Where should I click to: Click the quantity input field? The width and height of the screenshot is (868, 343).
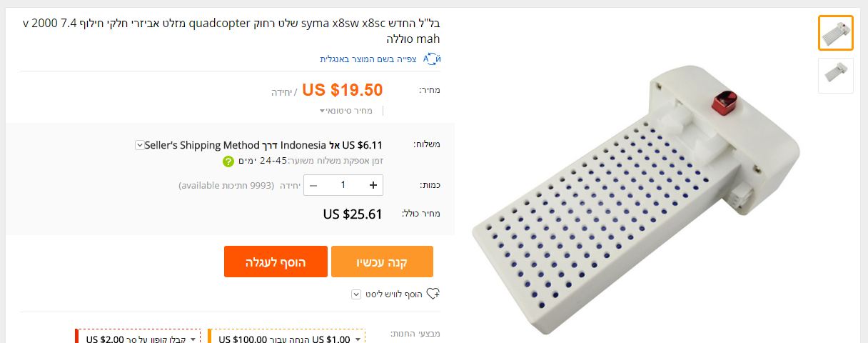pos(343,185)
